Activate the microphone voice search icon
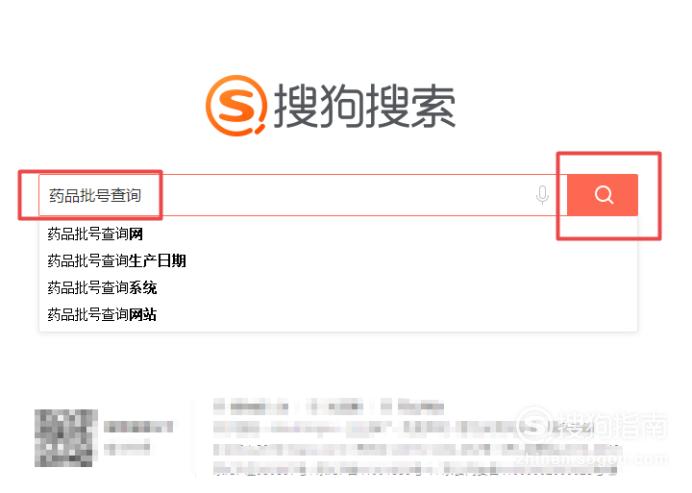Viewport: 692px width, 493px height. 542,195
